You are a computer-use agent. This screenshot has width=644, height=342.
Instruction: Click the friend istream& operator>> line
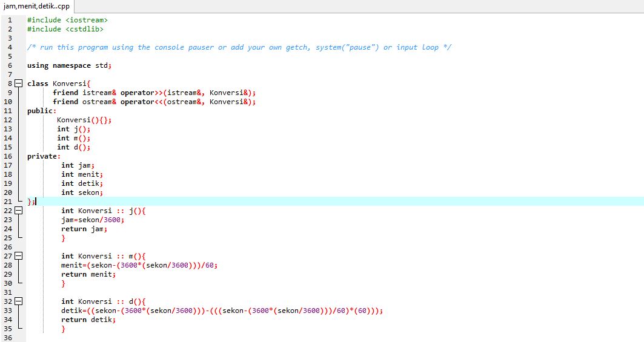pos(154,93)
